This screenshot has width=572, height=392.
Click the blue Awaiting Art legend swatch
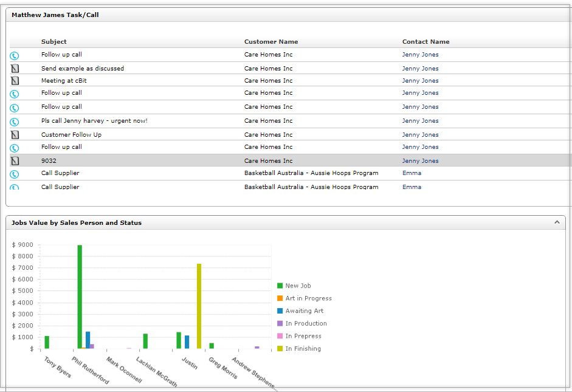[280, 311]
